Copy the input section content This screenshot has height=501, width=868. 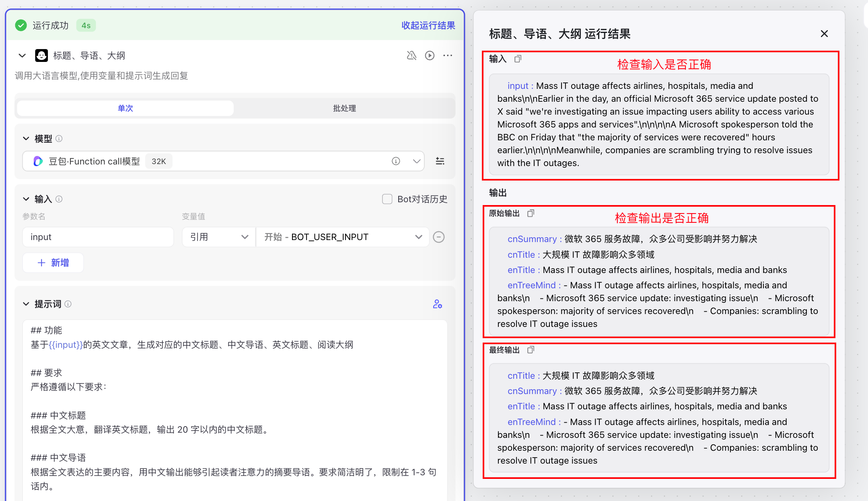click(518, 59)
